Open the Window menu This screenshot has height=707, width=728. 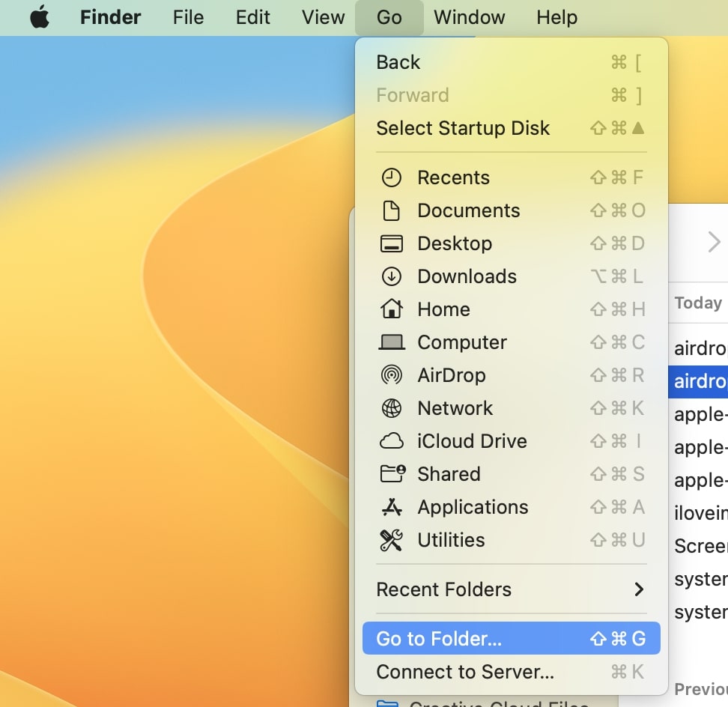coord(470,17)
